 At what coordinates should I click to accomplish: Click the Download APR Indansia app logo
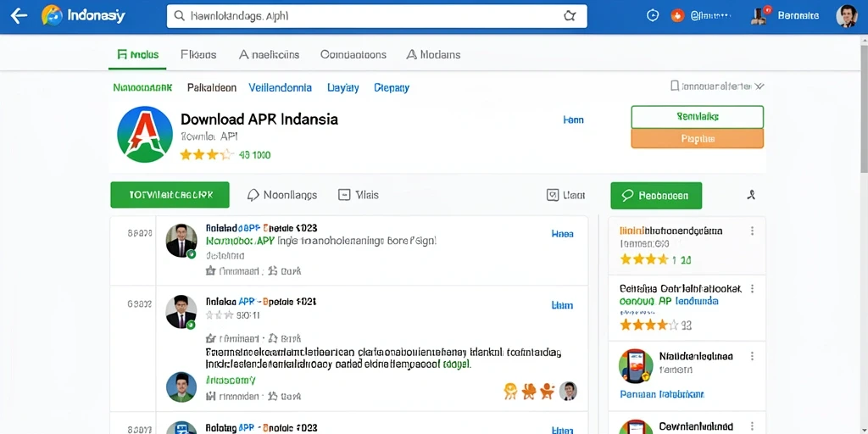point(145,134)
